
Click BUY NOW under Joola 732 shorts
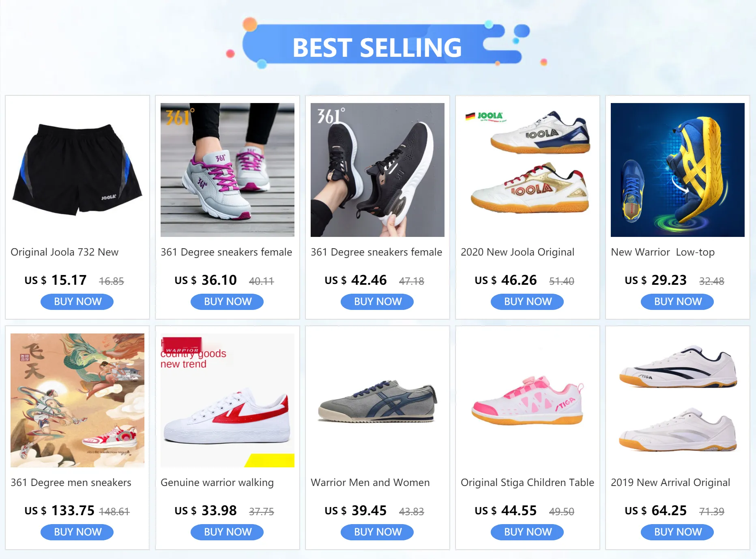tap(77, 302)
